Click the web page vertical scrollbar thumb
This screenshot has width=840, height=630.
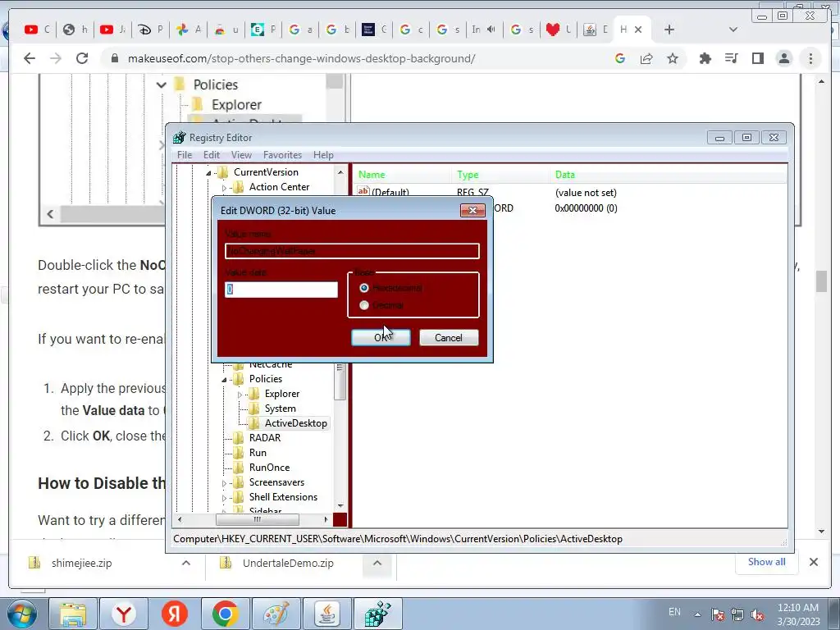pyautogui.click(x=821, y=281)
